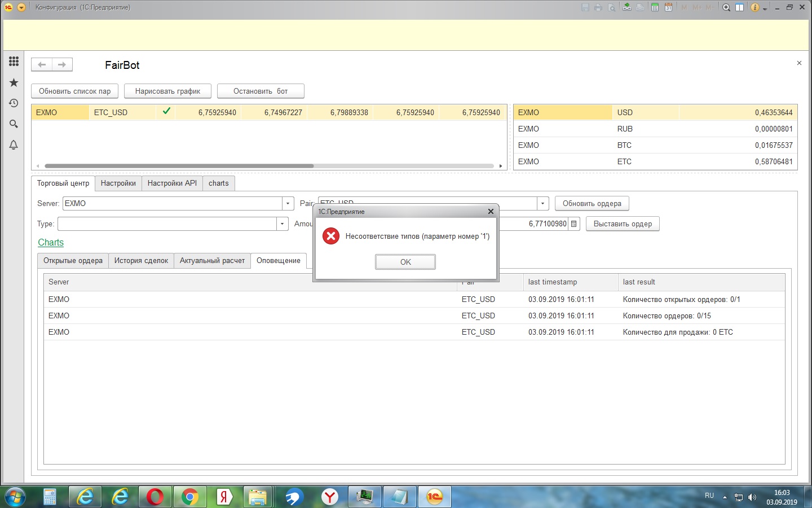Click the RU language indicator

(x=709, y=496)
